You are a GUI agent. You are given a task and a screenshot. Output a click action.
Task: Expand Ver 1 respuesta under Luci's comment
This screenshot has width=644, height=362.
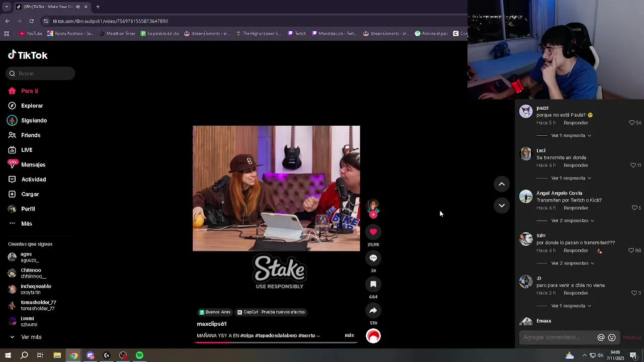tap(571, 178)
